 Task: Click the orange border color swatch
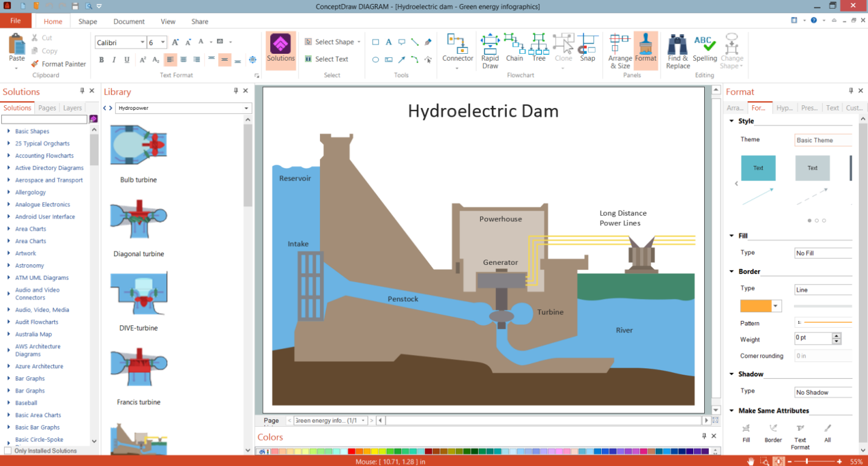tap(756, 306)
